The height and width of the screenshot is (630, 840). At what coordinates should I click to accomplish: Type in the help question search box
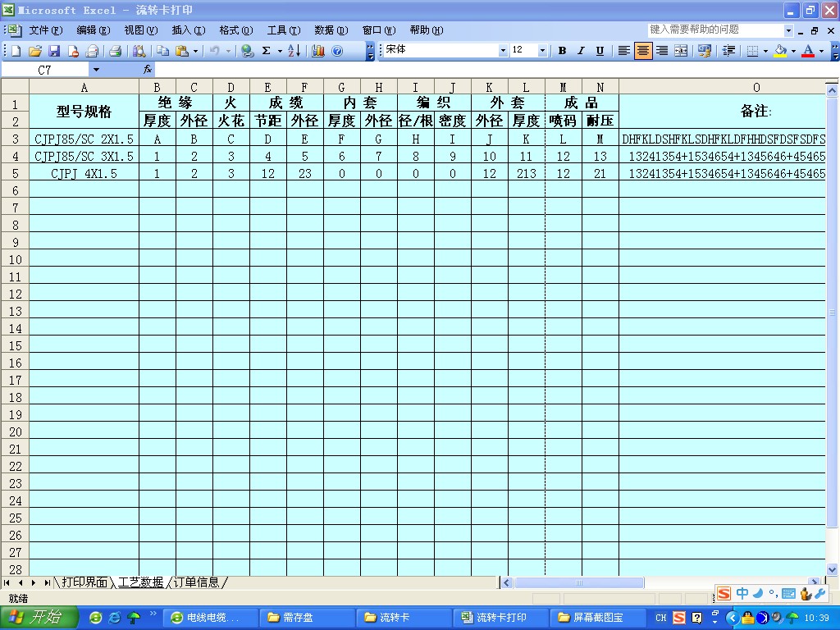(x=715, y=30)
